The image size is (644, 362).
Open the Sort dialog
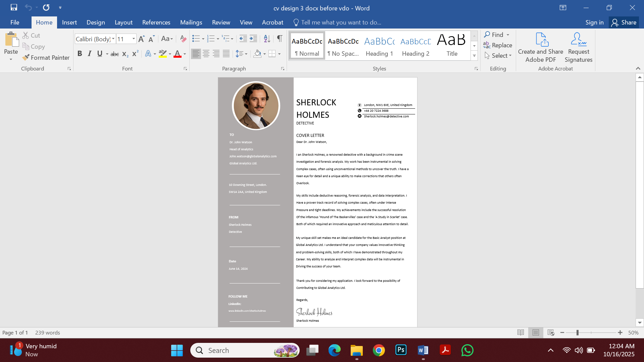267,39
